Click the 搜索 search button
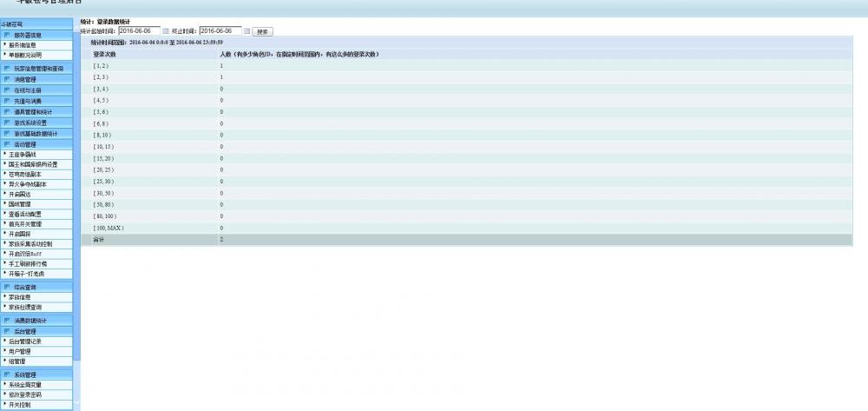868x411 pixels. pyautogui.click(x=262, y=31)
